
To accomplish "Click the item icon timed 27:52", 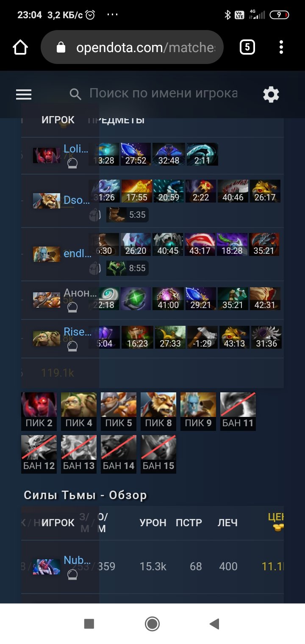I will (136, 154).
